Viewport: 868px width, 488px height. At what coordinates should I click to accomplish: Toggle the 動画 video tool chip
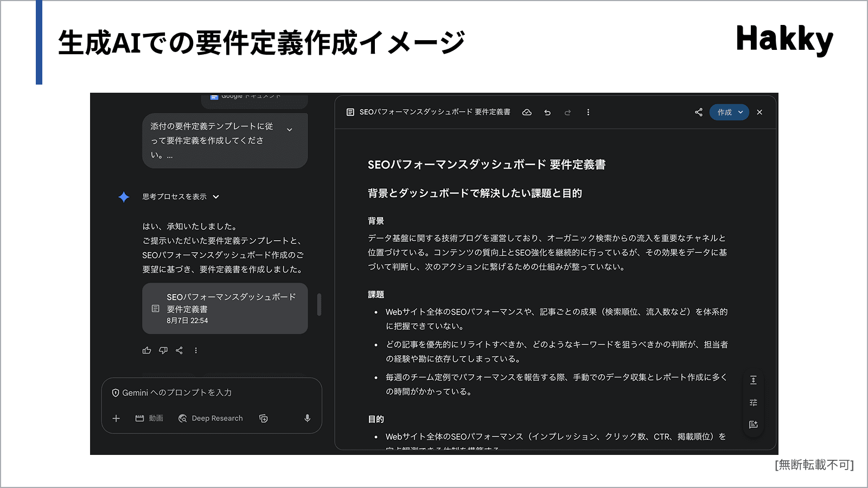click(x=149, y=418)
